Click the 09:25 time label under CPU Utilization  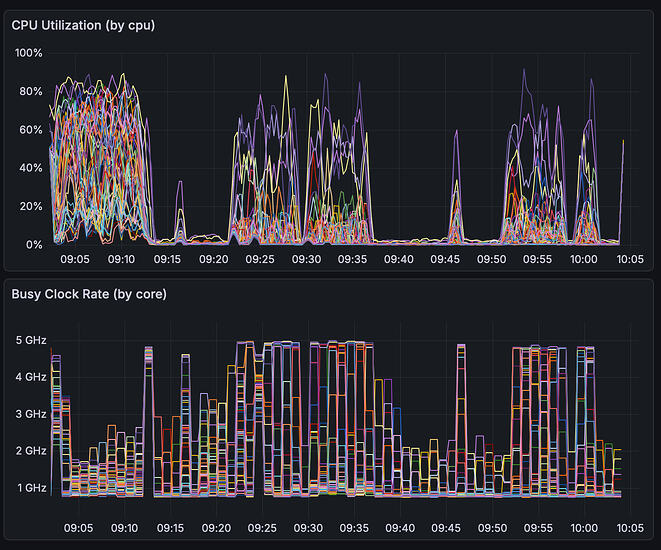[260, 259]
